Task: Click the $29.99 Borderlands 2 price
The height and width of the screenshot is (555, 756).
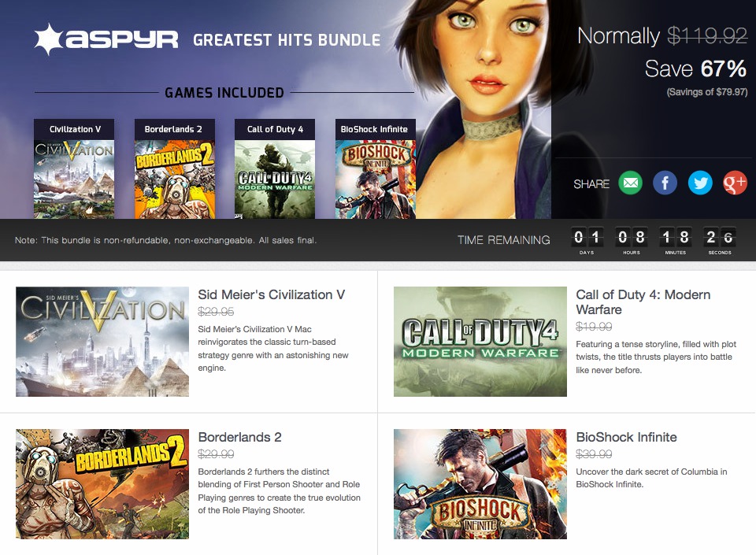Action: click(x=216, y=453)
